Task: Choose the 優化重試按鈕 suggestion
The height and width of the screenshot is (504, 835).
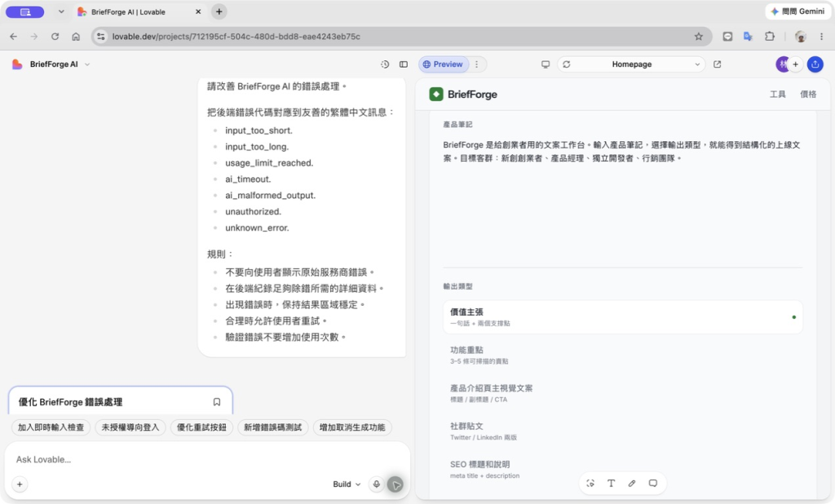Action: (x=201, y=427)
